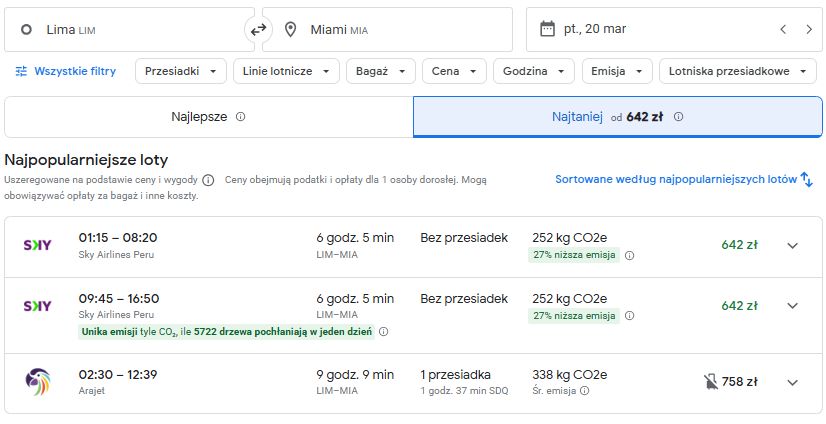The image size is (826, 424).
Task: Switch to the Najlepsze tab
Action: 209,117
